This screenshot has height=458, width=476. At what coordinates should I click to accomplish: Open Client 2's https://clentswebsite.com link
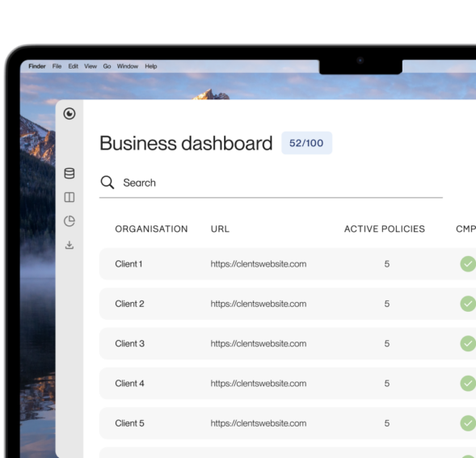pos(259,304)
